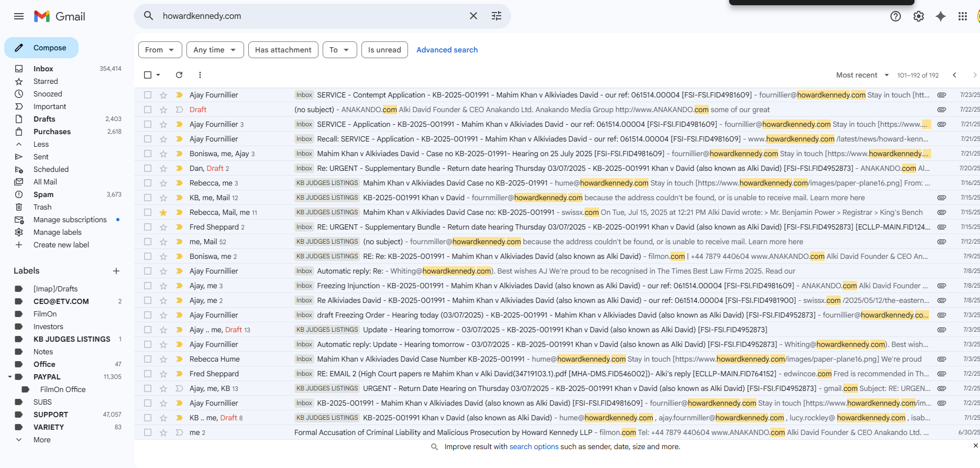Open the main menu hamburger icon
980x468 pixels.
click(19, 16)
